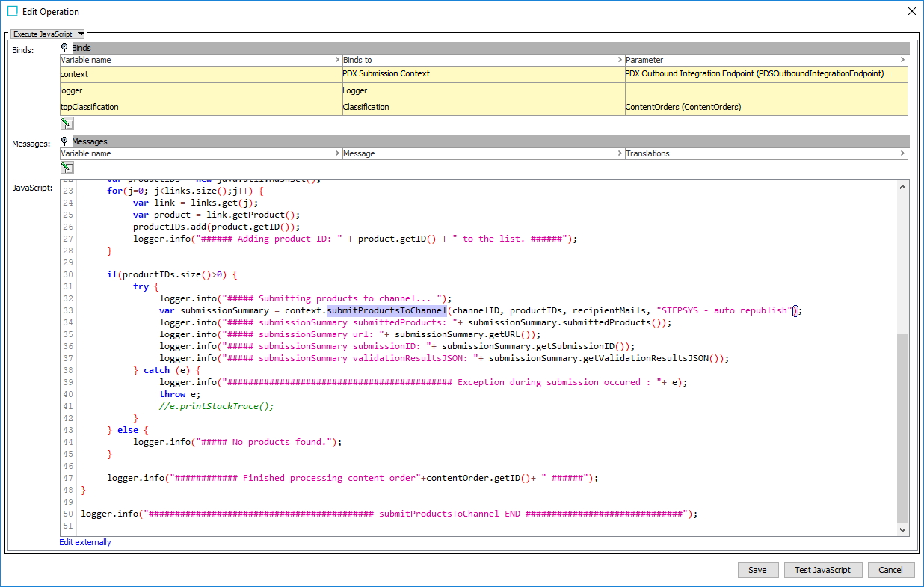Image resolution: width=924 pixels, height=587 pixels.
Task: Click the pin icon beside the Binds header
Action: (65, 48)
